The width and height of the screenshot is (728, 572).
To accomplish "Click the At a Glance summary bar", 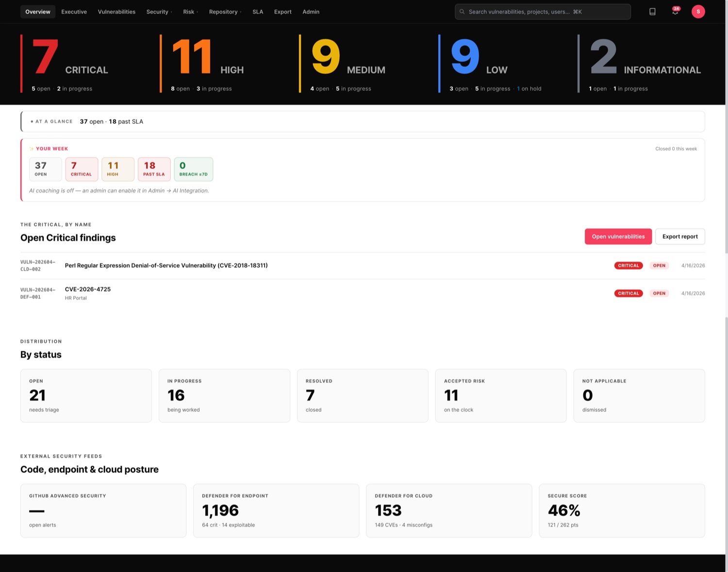I will point(363,121).
